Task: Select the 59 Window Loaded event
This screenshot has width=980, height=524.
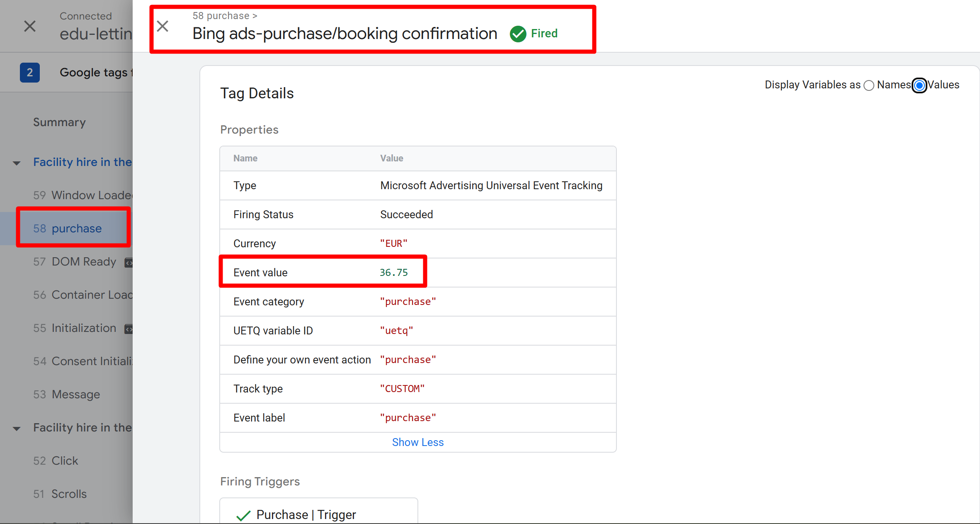Action: coord(82,195)
